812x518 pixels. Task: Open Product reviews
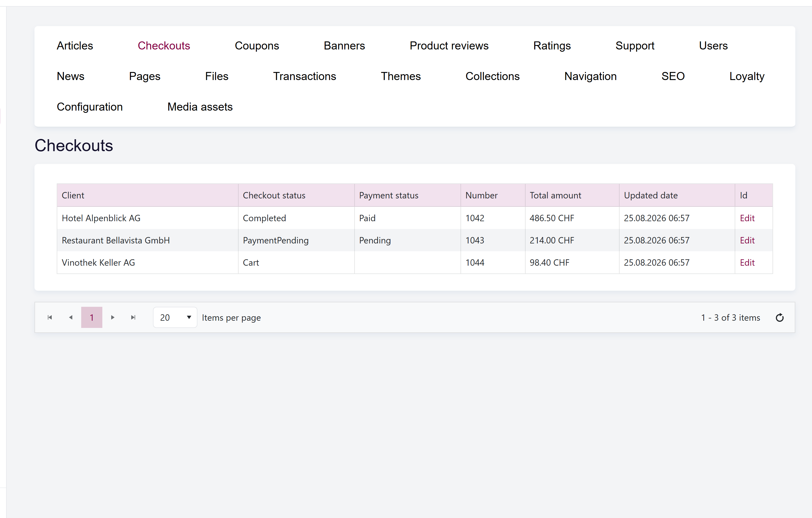(449, 46)
